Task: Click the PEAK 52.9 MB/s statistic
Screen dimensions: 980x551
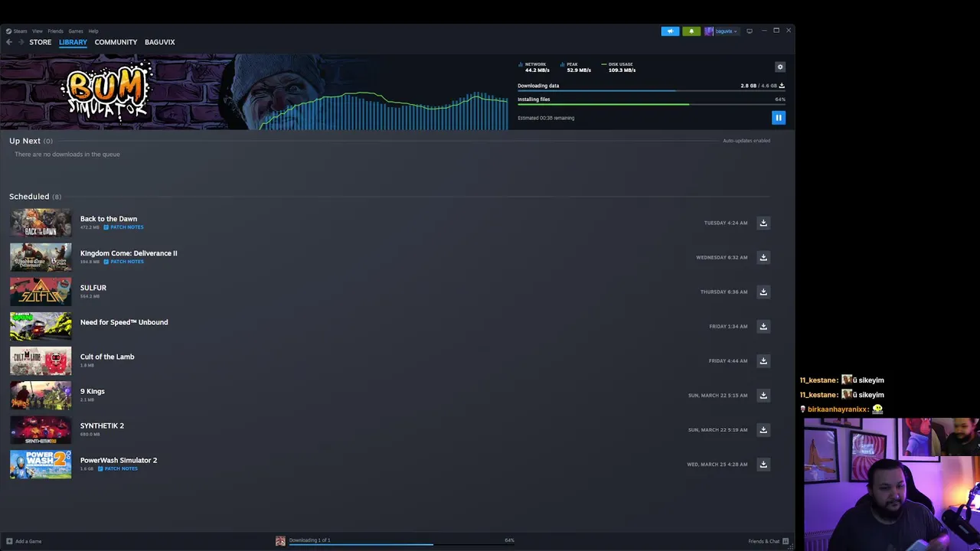Action: 576,67
